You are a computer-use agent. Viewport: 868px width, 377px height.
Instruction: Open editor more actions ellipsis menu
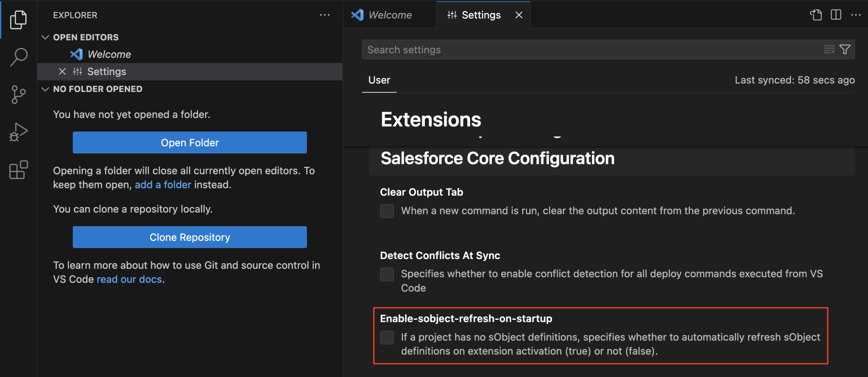click(856, 15)
